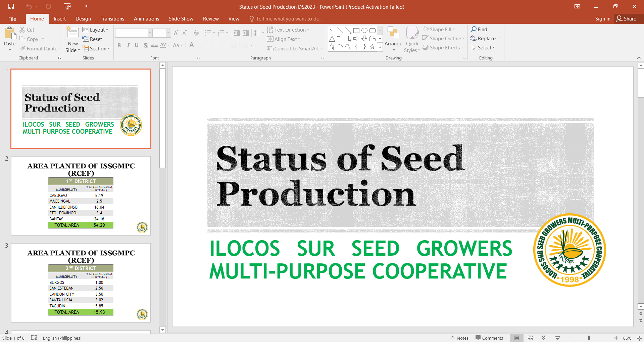Undo the last action
This screenshot has width=644, height=342.
coord(29,6)
